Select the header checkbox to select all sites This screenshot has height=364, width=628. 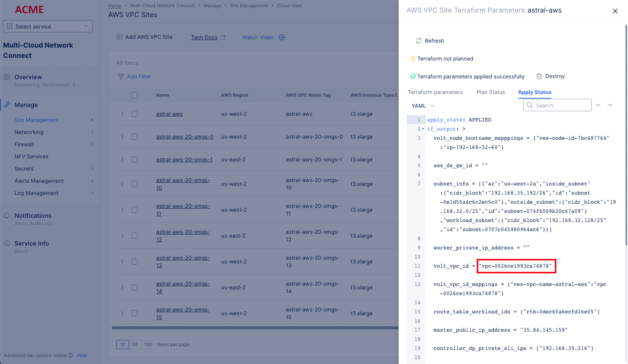134,95
